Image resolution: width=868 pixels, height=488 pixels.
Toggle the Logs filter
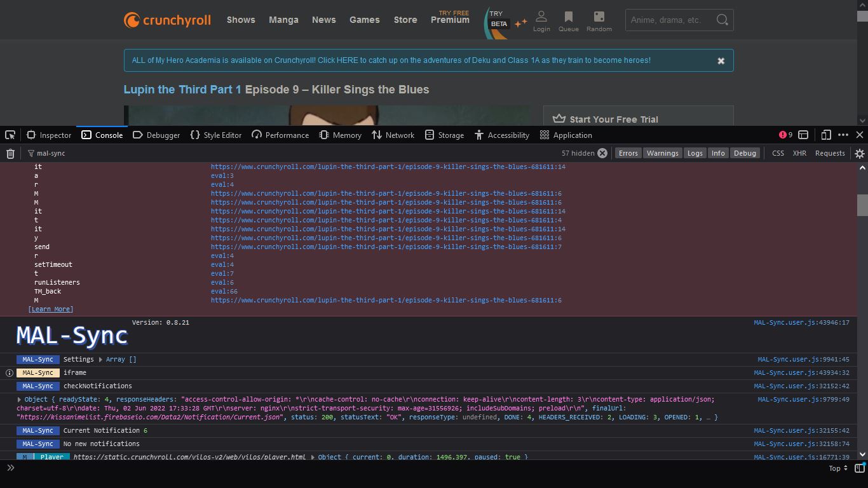695,153
